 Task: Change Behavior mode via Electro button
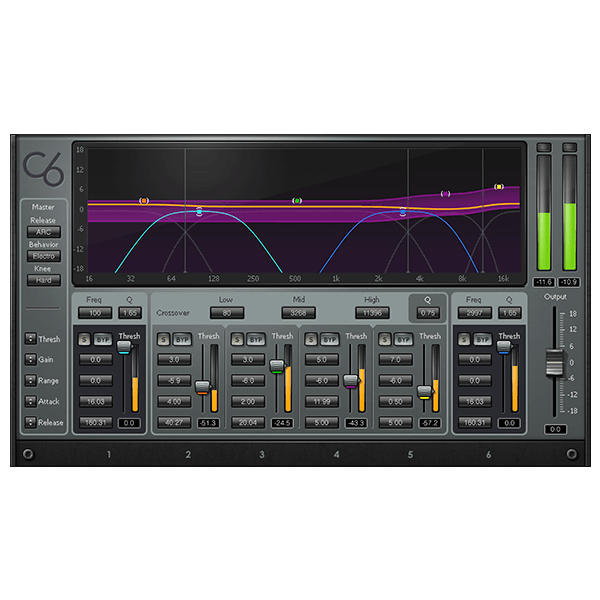coord(43,256)
